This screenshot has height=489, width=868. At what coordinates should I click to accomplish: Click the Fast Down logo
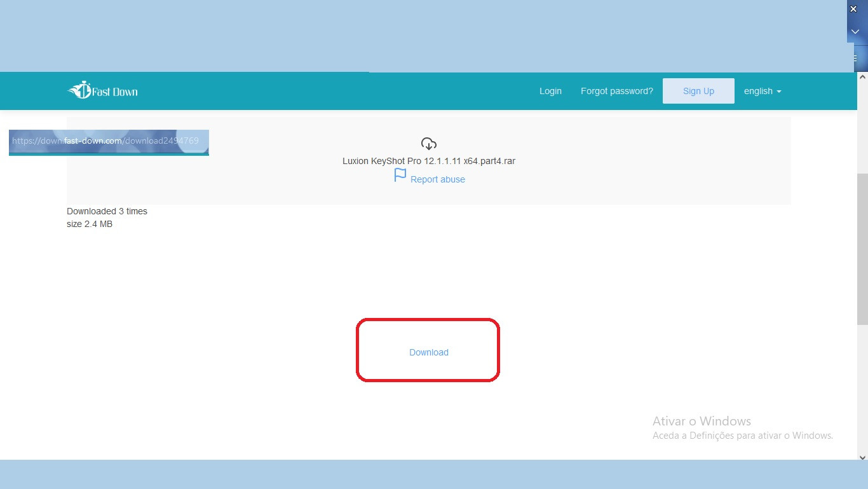[102, 91]
